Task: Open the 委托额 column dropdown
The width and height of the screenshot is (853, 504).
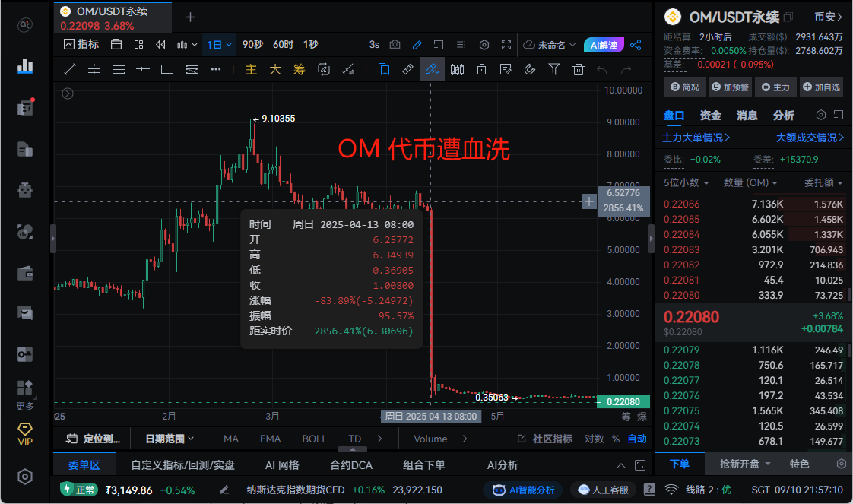Action: coord(823,182)
